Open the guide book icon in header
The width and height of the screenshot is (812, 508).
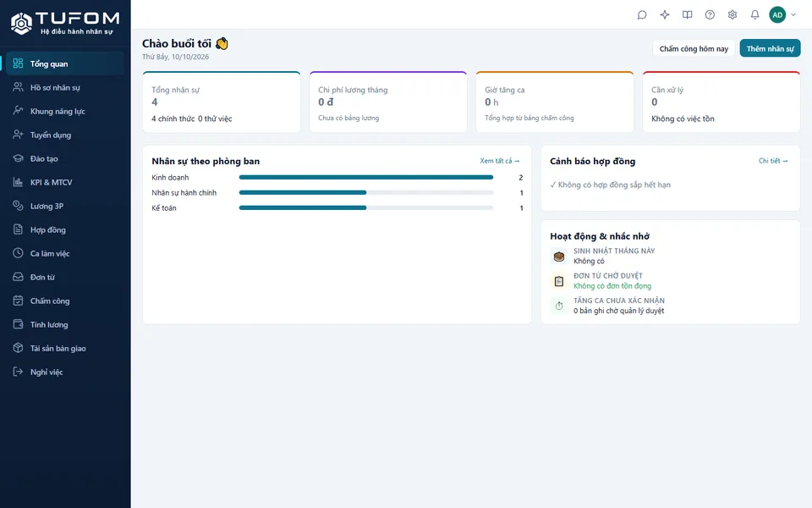tap(687, 15)
